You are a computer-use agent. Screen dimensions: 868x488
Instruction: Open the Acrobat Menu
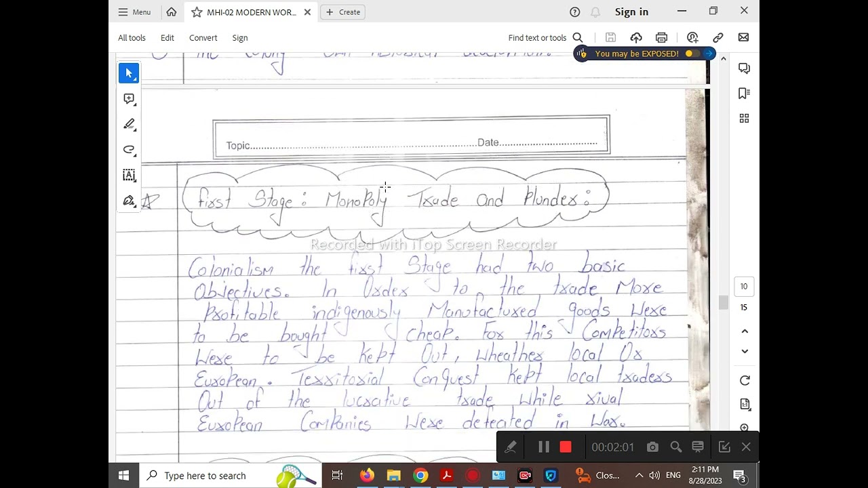(x=134, y=12)
